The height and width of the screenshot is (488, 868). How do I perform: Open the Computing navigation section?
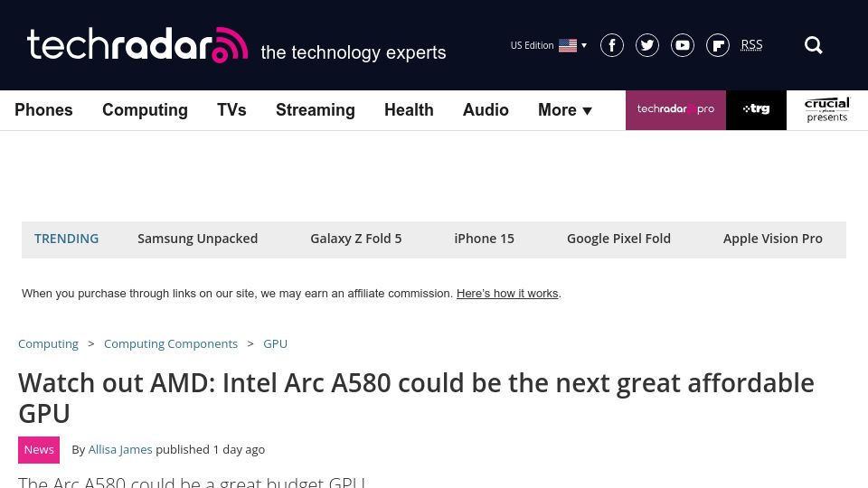[x=145, y=110]
